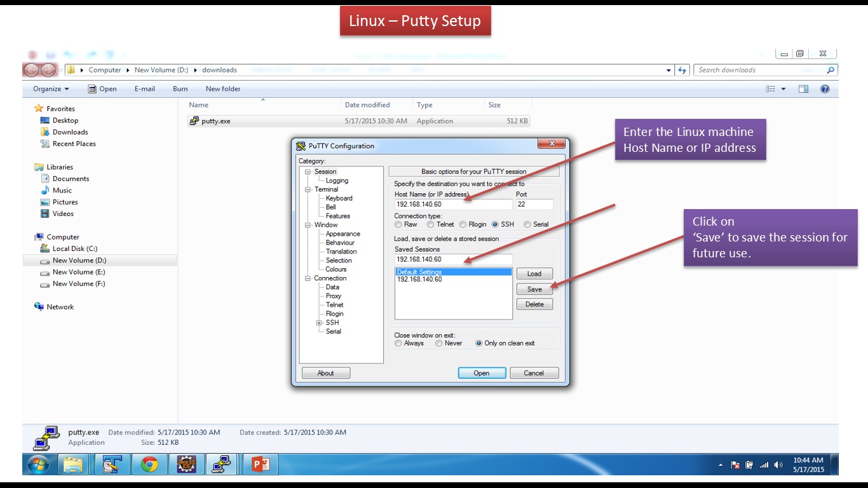
Task: Choose Only on clean exit option
Action: [x=479, y=343]
